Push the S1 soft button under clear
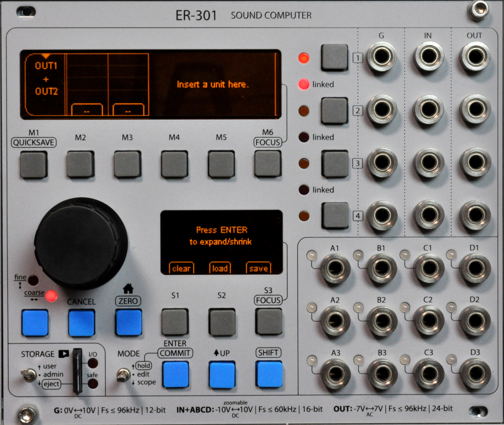This screenshot has width=504, height=425. point(175,322)
